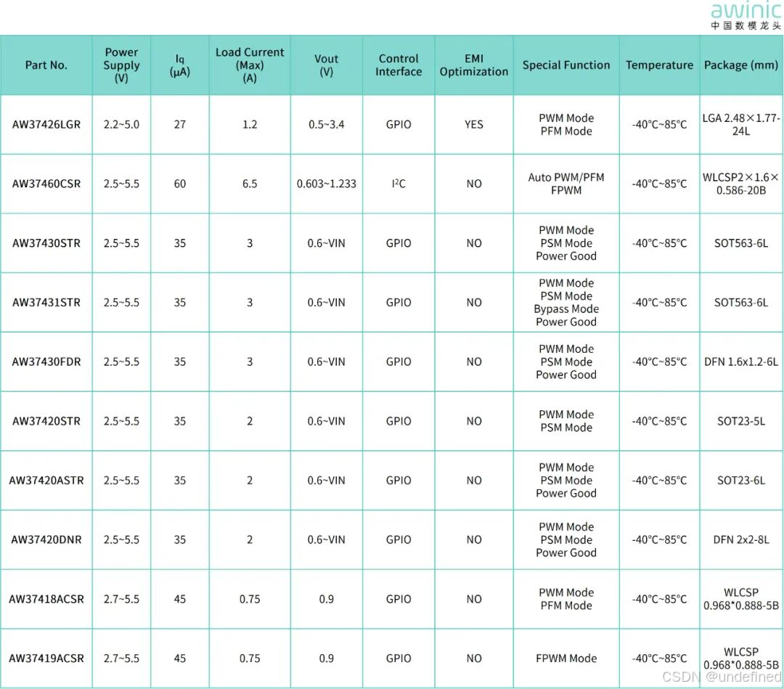Click the 'Temperature' column header
784x689 pixels.
click(x=659, y=65)
